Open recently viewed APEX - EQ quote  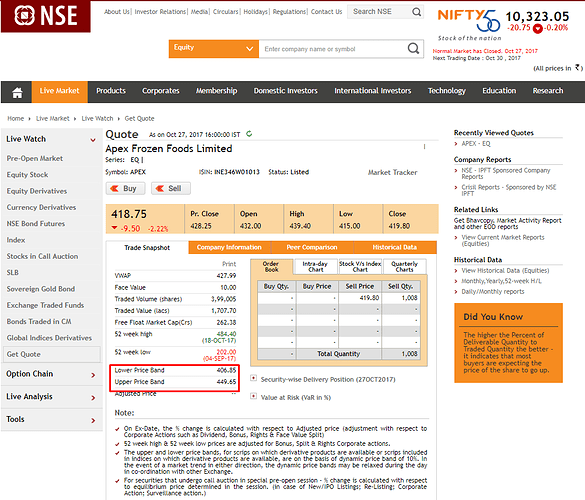[x=476, y=144]
